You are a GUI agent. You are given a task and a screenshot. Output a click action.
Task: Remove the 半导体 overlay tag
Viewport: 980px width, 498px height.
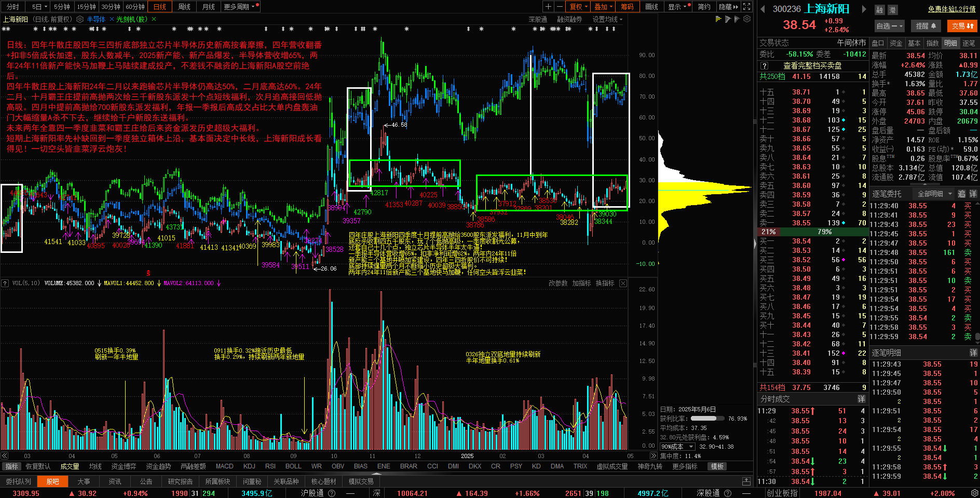point(112,19)
